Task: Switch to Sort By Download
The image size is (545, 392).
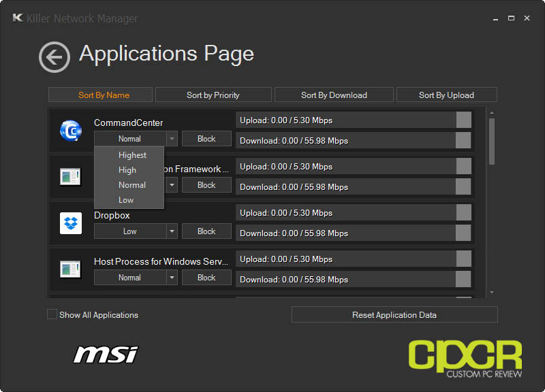Action: (334, 95)
